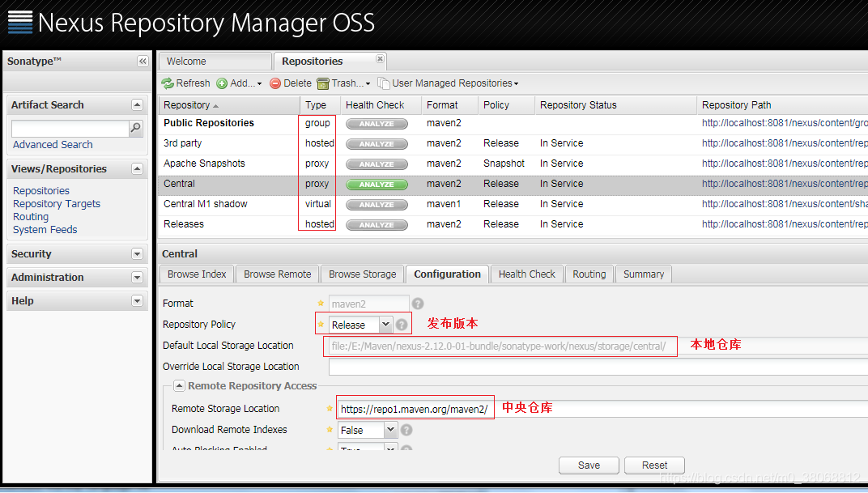Viewport: 868px width, 493px height.
Task: Collapse the Sonatype side panel
Action: pos(143,61)
